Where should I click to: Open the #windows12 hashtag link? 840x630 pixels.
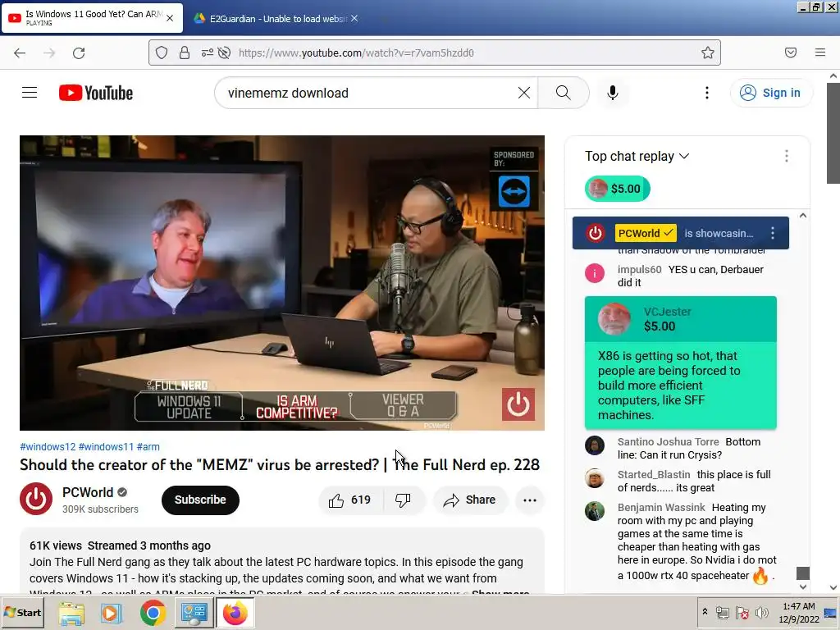48,446
